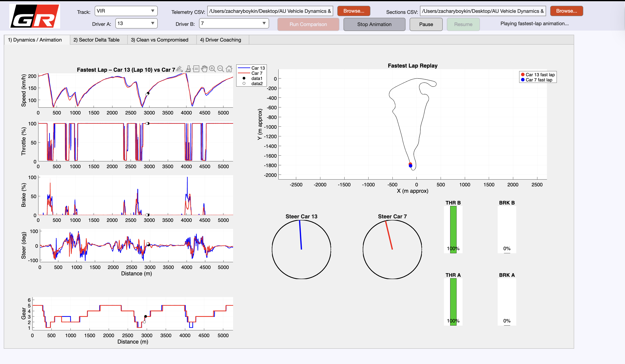
Task: Enable the Data Tips tool
Action: (x=196, y=69)
